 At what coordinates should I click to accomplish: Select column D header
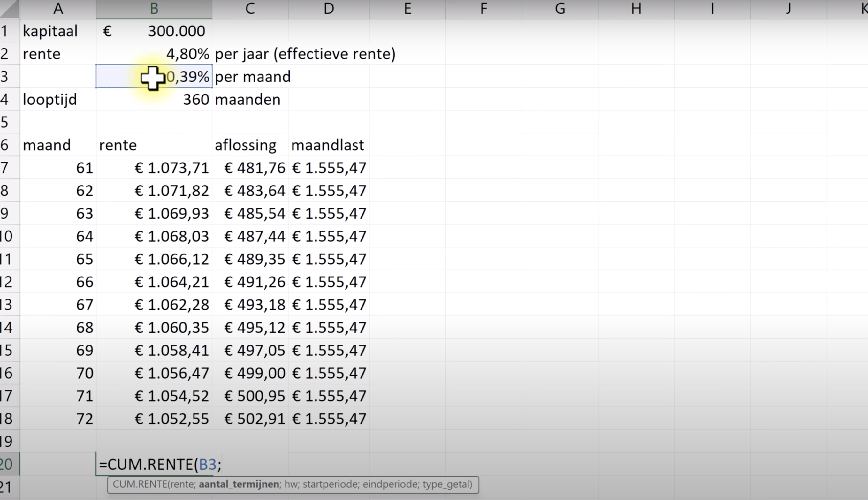click(329, 9)
